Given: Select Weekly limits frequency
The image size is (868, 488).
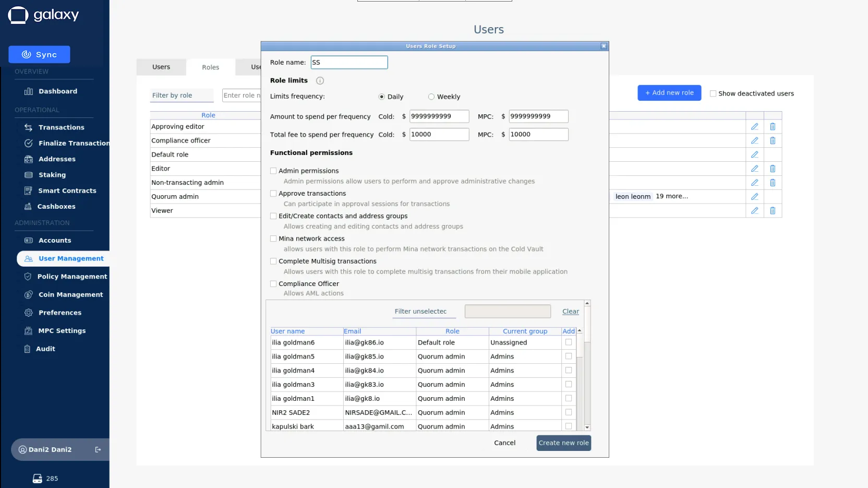Looking at the screenshot, I should [431, 97].
